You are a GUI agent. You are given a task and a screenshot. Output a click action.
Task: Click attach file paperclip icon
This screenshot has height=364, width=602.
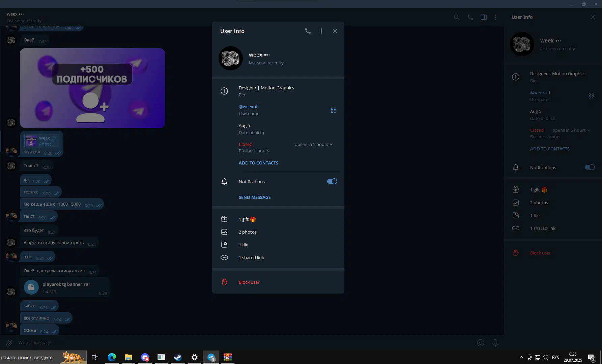[9, 343]
